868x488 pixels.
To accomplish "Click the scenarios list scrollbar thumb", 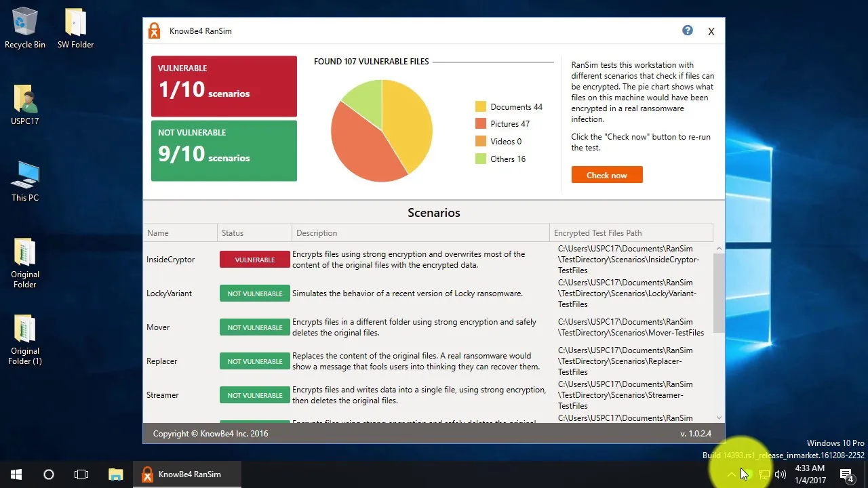I will (719, 293).
